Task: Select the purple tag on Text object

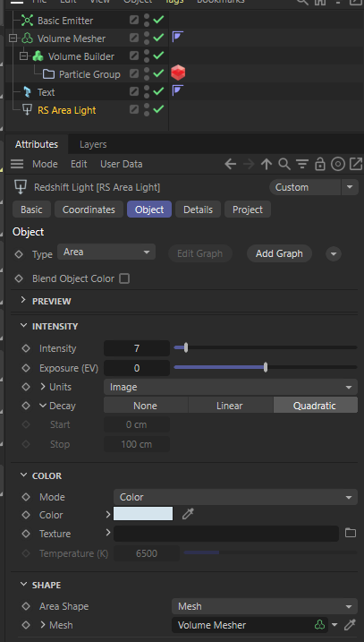Action: (x=177, y=90)
